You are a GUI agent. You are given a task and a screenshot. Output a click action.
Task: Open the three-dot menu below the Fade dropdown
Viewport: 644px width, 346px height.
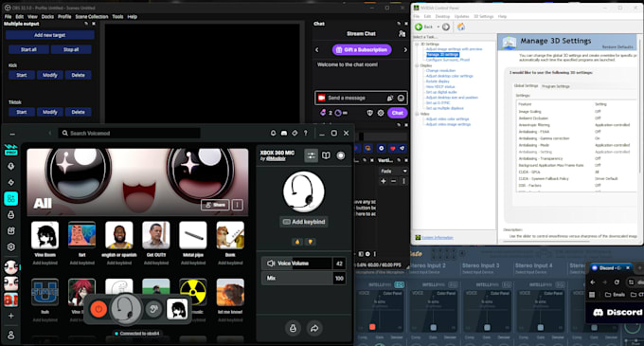[x=403, y=181]
